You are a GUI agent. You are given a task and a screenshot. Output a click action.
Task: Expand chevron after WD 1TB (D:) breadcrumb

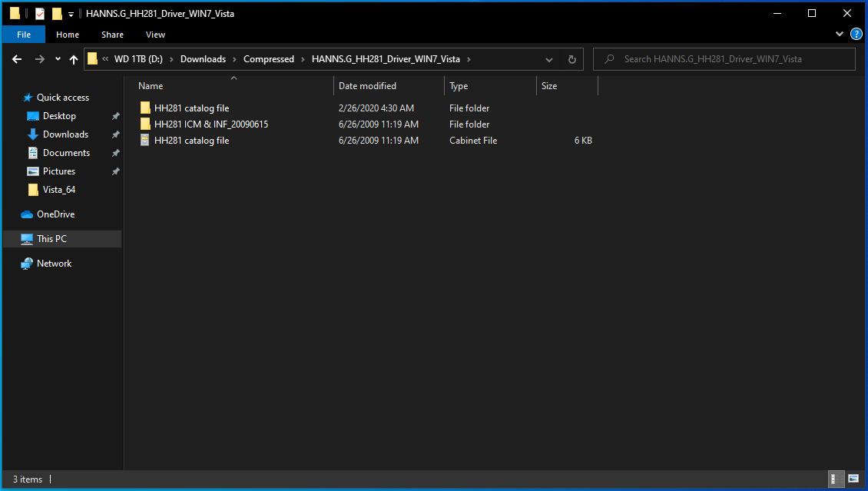click(x=171, y=59)
